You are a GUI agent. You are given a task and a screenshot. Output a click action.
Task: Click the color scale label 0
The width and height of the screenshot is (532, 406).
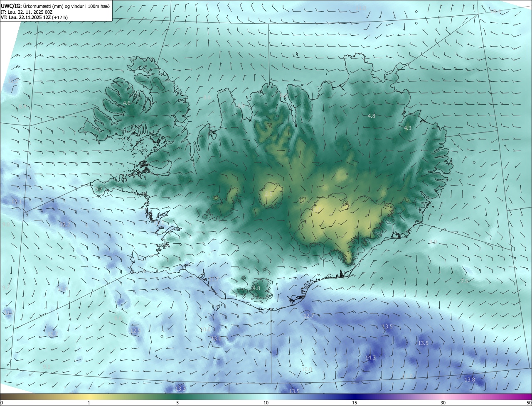coord(2,403)
